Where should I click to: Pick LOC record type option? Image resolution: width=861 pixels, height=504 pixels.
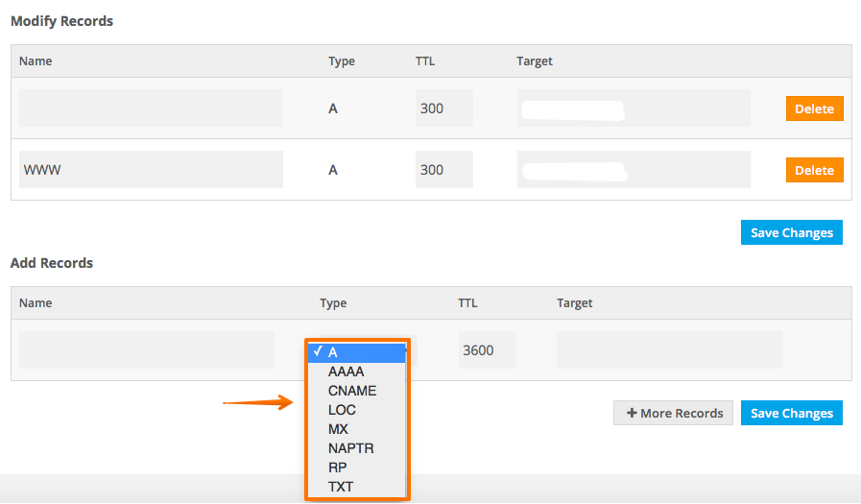(x=342, y=410)
